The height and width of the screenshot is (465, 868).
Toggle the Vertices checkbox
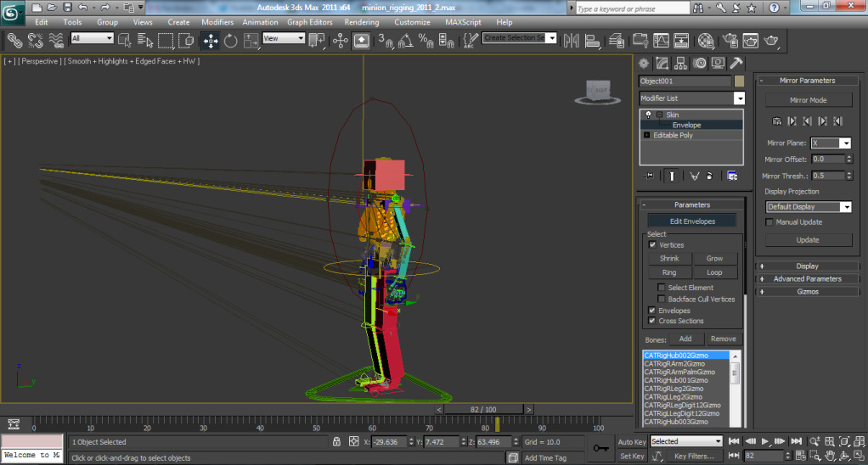click(x=652, y=244)
